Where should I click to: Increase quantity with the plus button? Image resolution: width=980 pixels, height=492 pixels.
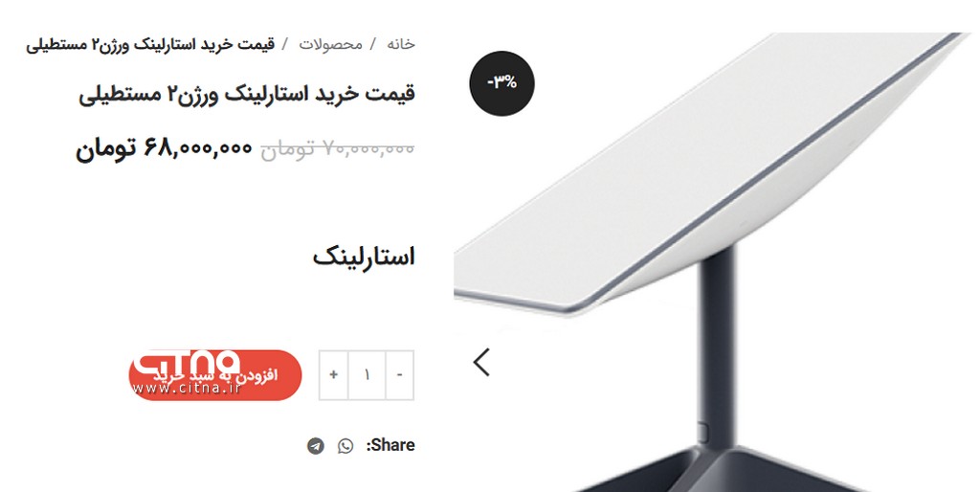[334, 374]
